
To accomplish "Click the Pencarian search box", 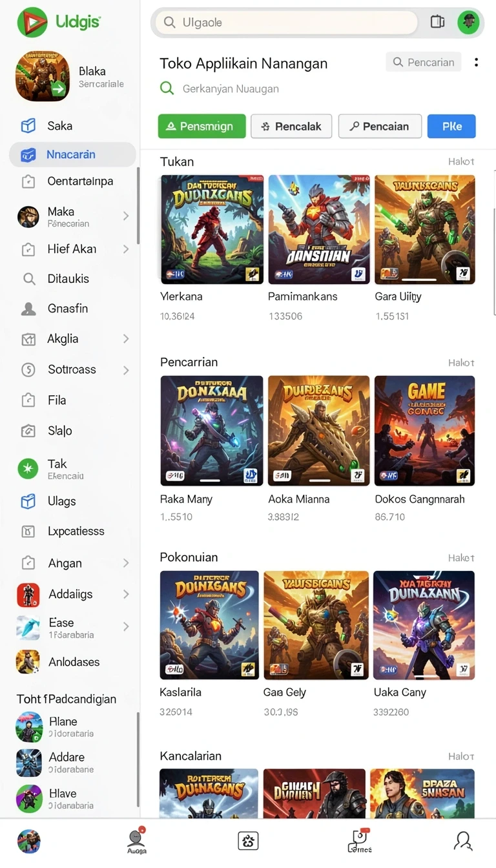I will click(424, 62).
